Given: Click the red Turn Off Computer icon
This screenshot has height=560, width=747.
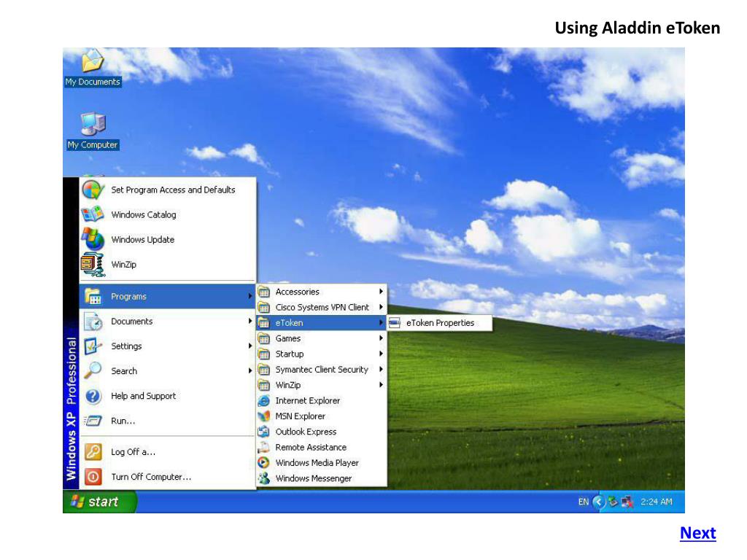Looking at the screenshot, I should [x=93, y=476].
